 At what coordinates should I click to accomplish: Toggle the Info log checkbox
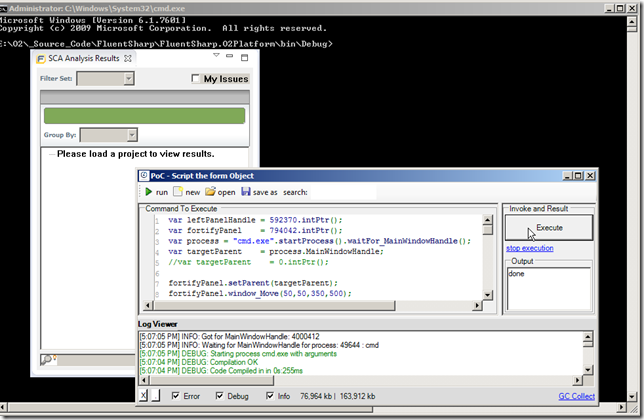pos(270,396)
